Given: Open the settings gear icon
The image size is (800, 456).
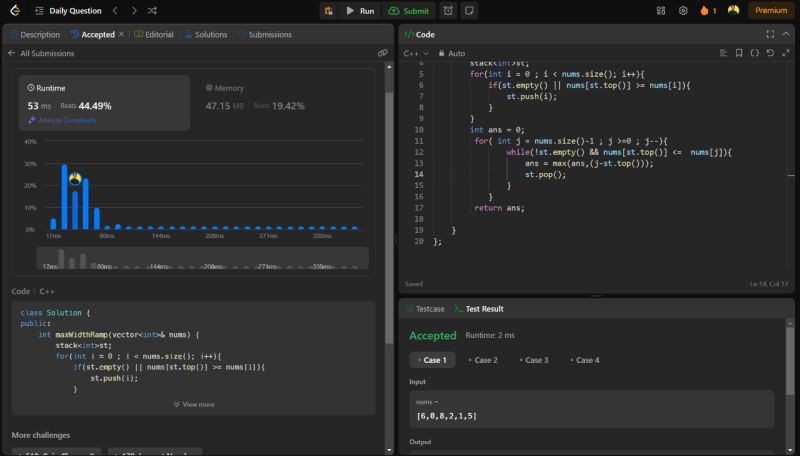Looking at the screenshot, I should (x=683, y=11).
